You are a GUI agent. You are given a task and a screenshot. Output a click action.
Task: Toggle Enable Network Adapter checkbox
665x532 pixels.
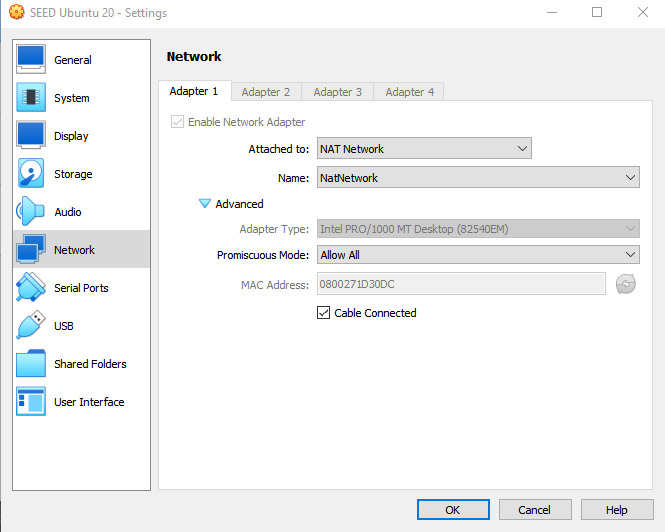pos(178,122)
